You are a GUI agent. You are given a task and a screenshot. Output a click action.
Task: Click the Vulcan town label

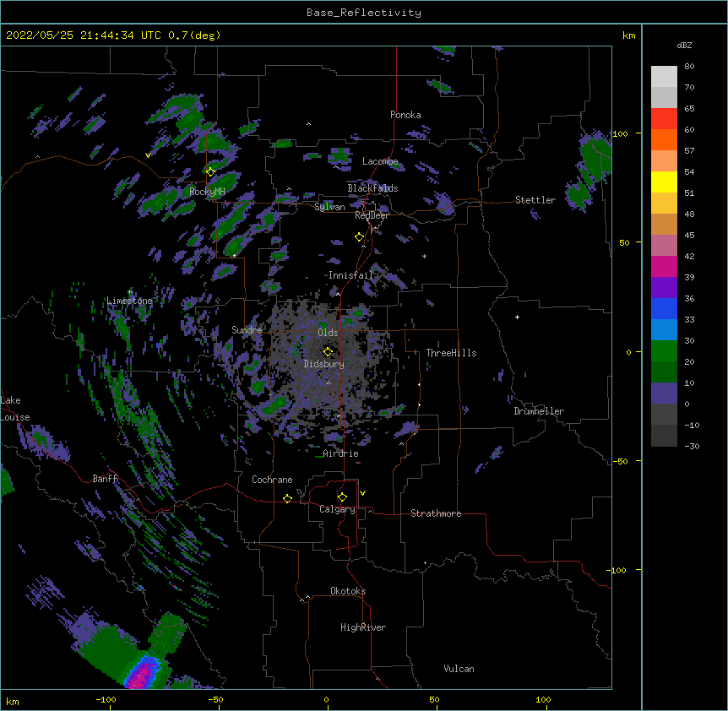pyautogui.click(x=459, y=669)
